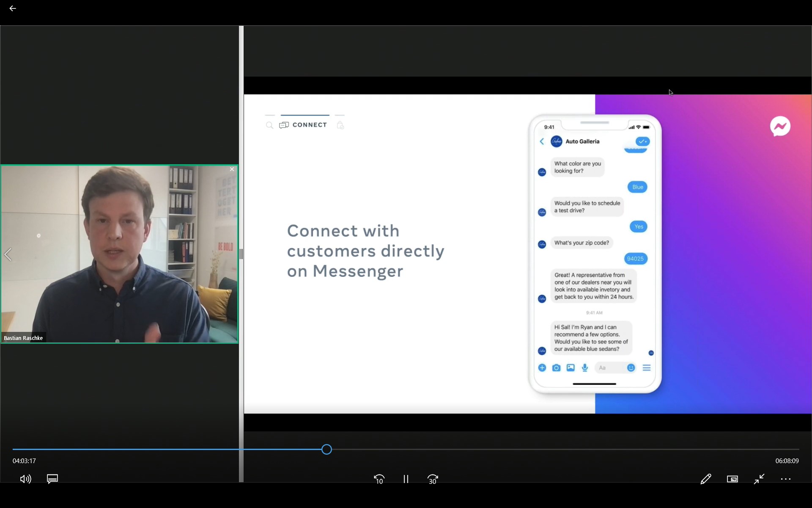Pause the video playback
The width and height of the screenshot is (812, 508).
point(406,479)
